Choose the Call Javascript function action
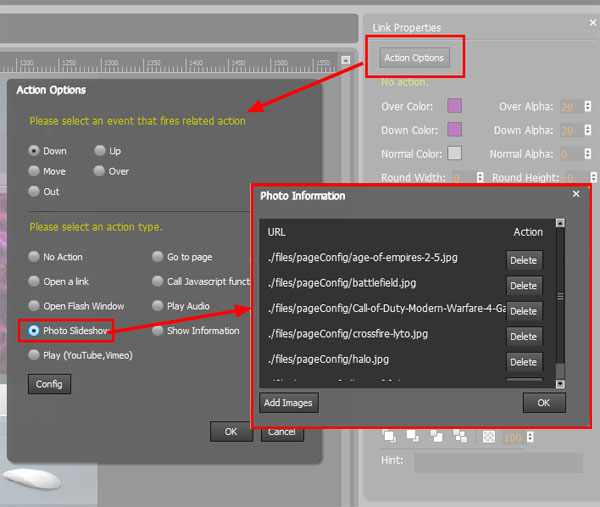Screen dimensions: 600x507 (x=158, y=281)
